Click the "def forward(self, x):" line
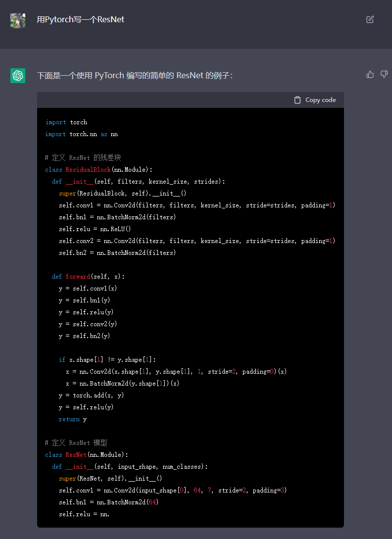The height and width of the screenshot is (539, 392). (88, 277)
